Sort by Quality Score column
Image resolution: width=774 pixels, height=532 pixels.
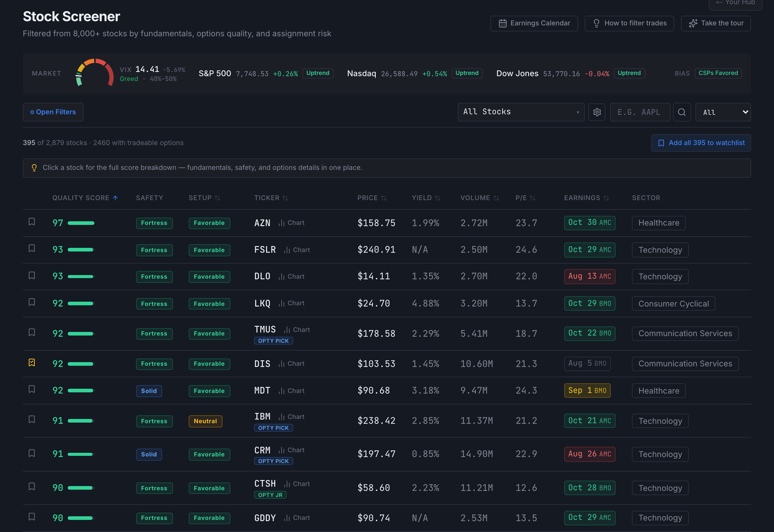85,198
